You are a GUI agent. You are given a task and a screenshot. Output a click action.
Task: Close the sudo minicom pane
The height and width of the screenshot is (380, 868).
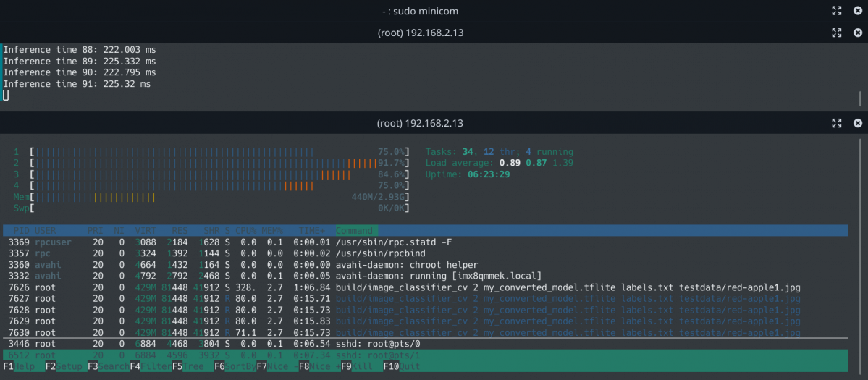[x=858, y=11]
